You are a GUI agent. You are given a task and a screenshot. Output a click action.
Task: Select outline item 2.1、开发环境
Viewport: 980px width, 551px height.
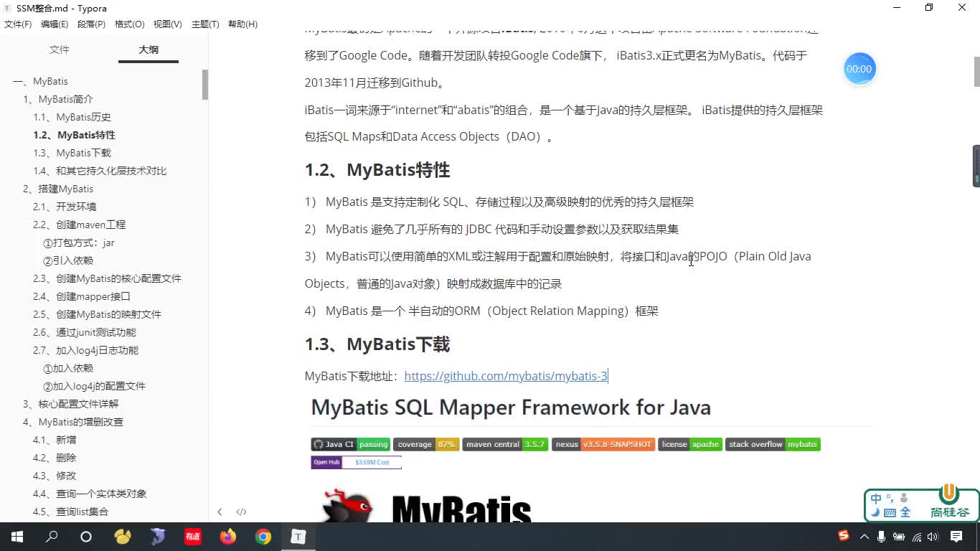point(65,207)
